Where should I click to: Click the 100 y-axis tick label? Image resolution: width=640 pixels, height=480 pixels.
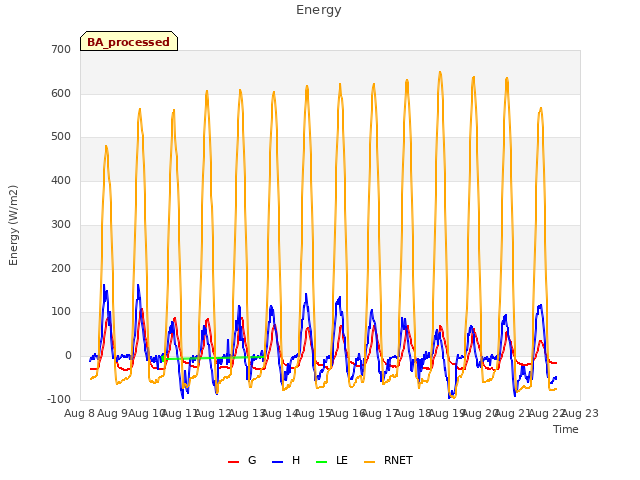pos(61,312)
